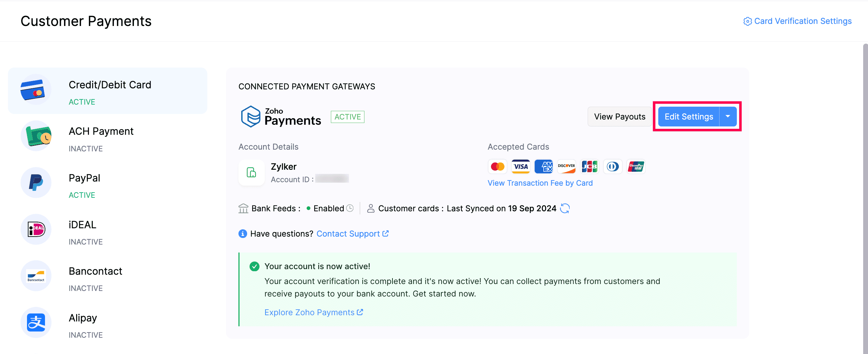The image size is (868, 354).
Task: Click the PayPal logo icon
Action: 36,183
